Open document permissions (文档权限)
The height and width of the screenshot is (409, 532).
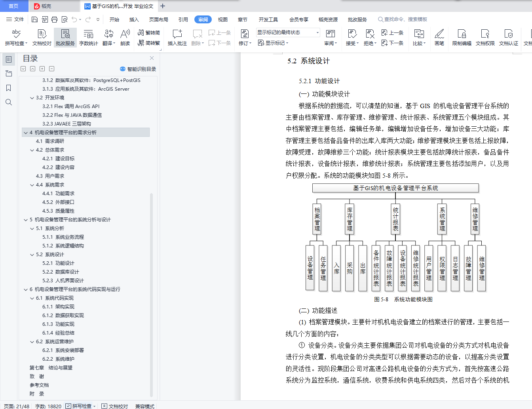pyautogui.click(x=485, y=38)
